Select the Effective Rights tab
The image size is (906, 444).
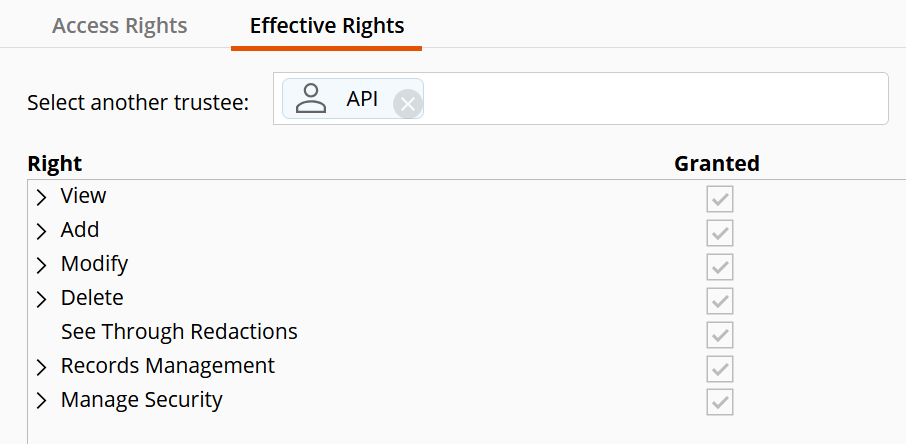pos(326,25)
